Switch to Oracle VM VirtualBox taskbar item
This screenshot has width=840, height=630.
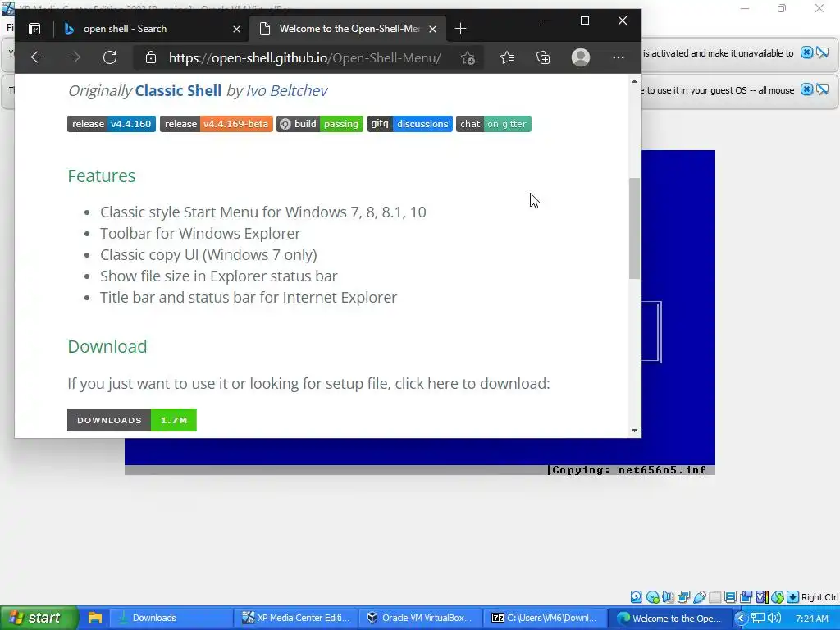[x=419, y=618]
